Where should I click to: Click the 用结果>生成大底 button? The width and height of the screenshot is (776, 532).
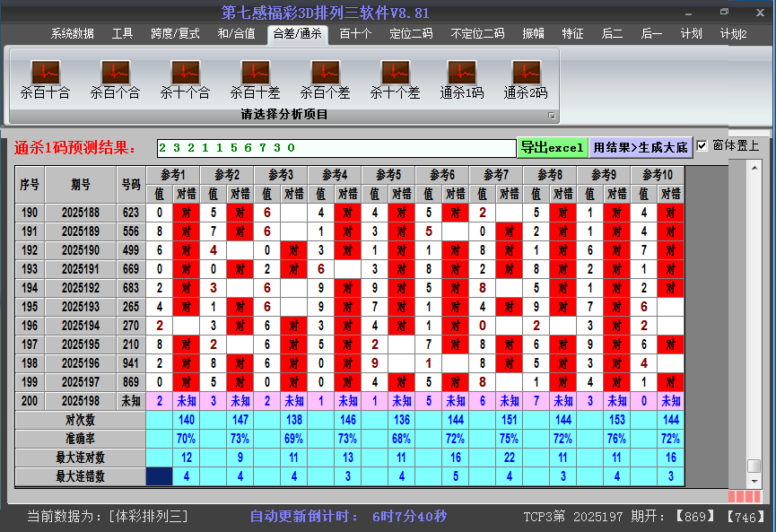pyautogui.click(x=641, y=147)
